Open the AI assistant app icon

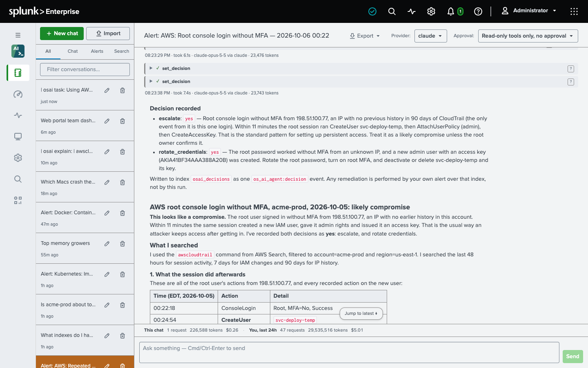(18, 51)
